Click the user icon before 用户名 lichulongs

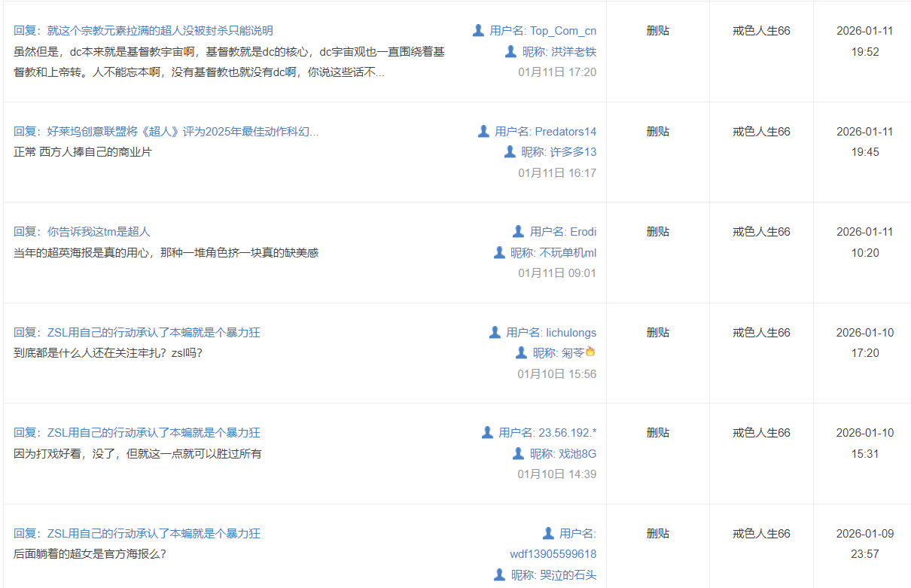pyautogui.click(x=495, y=332)
